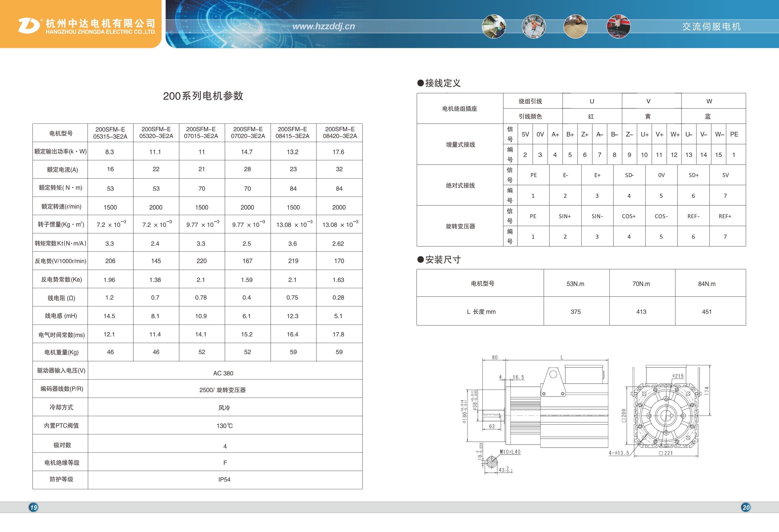Click the 电机绝缘等级 row label
This screenshot has width=779, height=532.
pyautogui.click(x=62, y=463)
